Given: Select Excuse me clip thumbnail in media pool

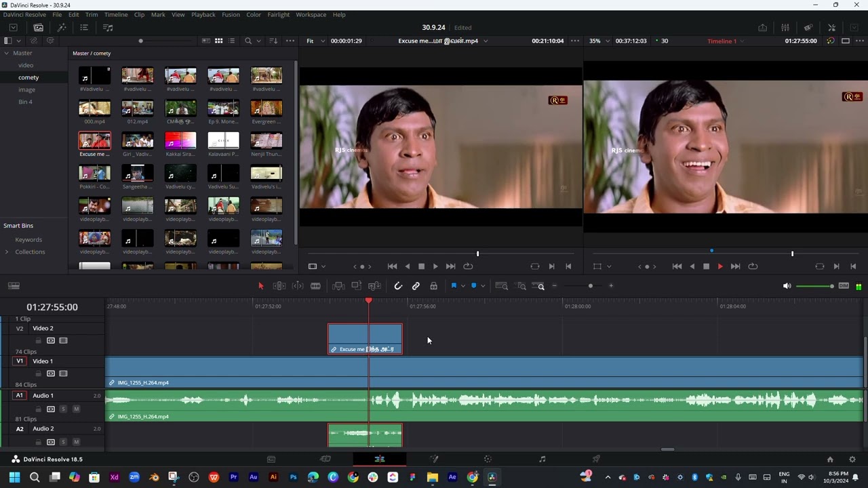Looking at the screenshot, I should pos(94,141).
